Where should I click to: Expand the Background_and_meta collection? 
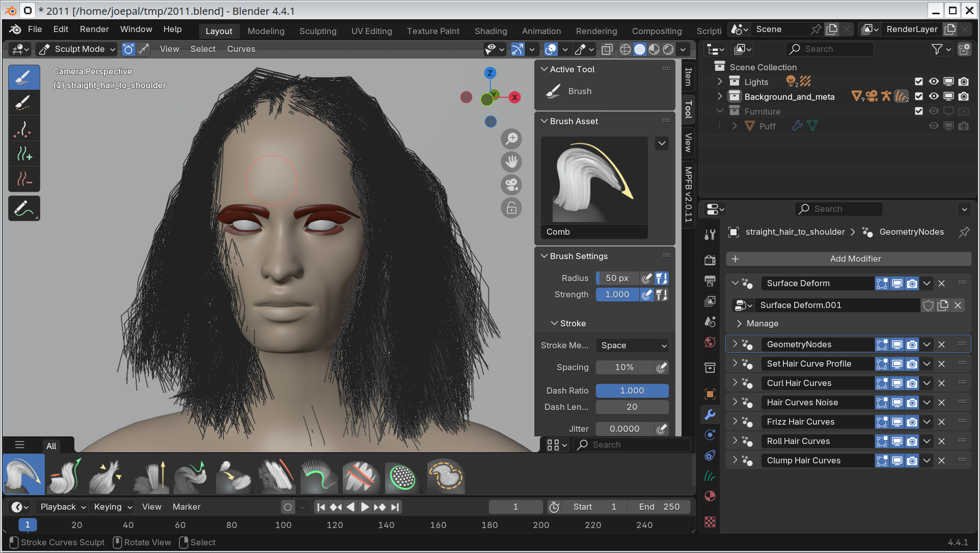tap(719, 96)
